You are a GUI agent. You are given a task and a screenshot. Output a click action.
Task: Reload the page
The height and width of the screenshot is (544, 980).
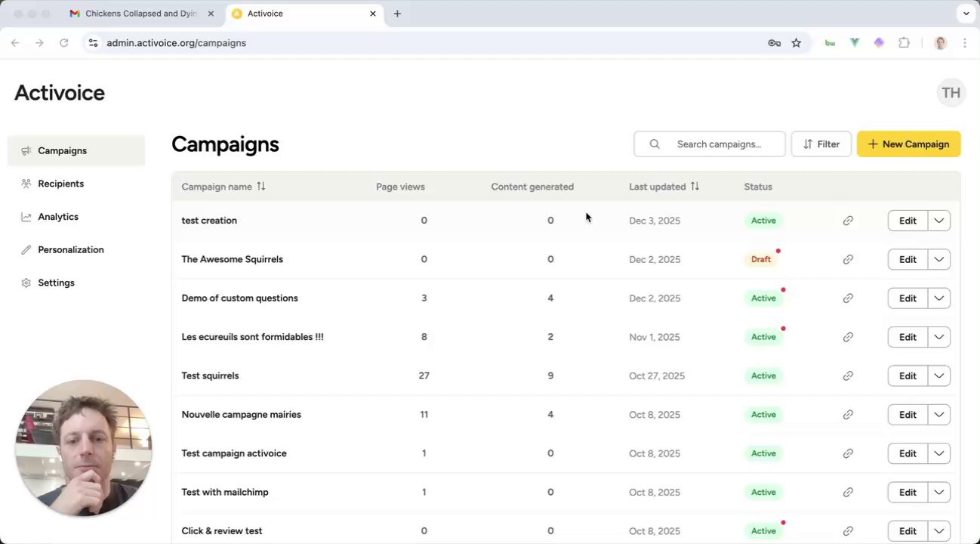pyautogui.click(x=64, y=43)
